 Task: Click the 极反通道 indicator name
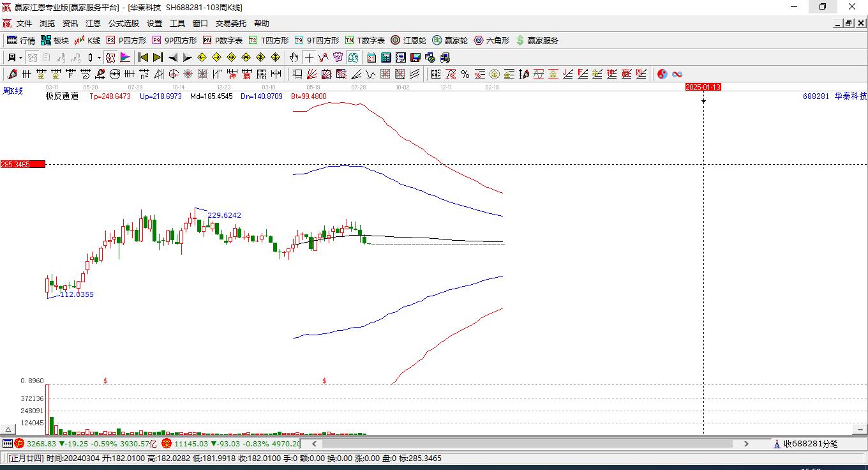click(62, 96)
